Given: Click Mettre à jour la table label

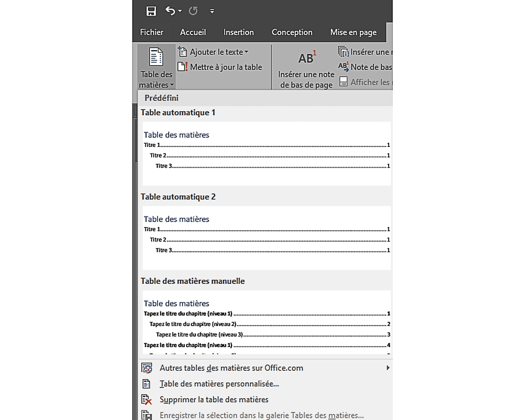Looking at the screenshot, I should coord(226,67).
